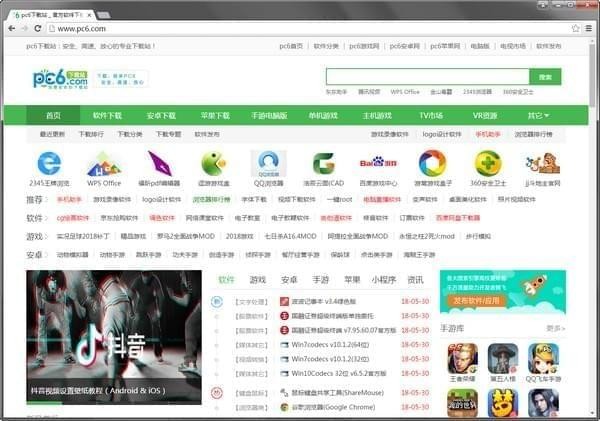The width and height of the screenshot is (600, 421).
Task: Click the red notebook icon for v3.4 entry
Action: (284, 302)
